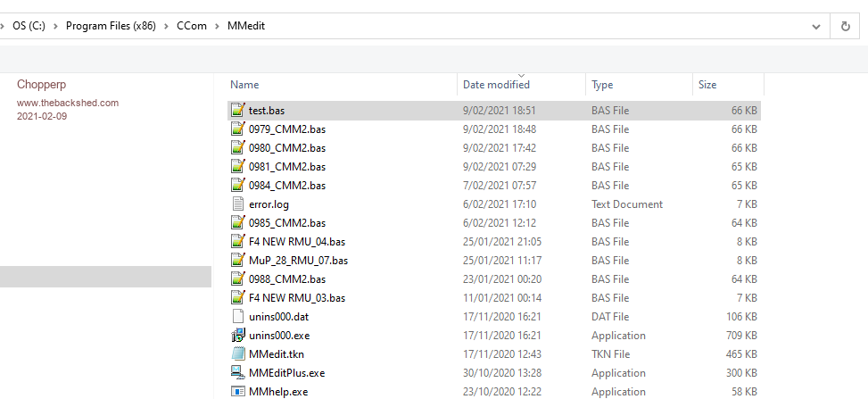Click the Type column header
868x399 pixels.
602,85
